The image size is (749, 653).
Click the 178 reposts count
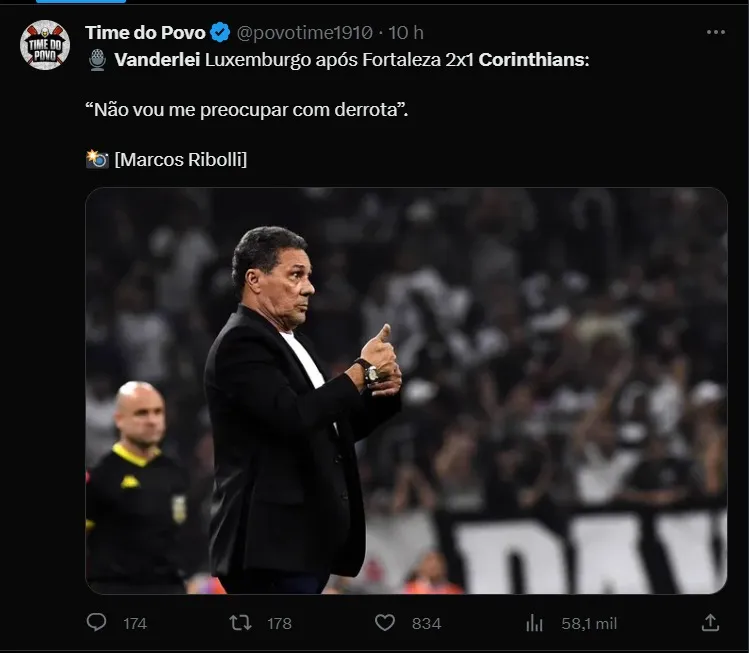coord(279,623)
